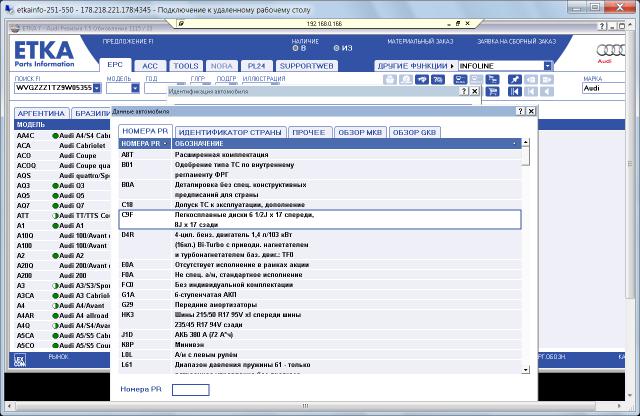Screen dimensions: 640x416
Task: Open the PL24 tab
Action: coord(256,66)
